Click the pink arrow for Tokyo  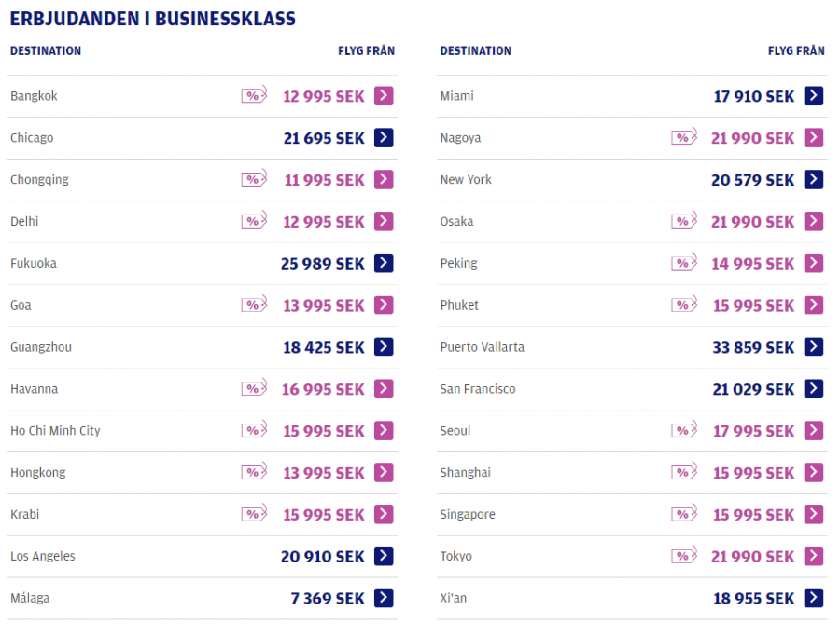click(814, 556)
